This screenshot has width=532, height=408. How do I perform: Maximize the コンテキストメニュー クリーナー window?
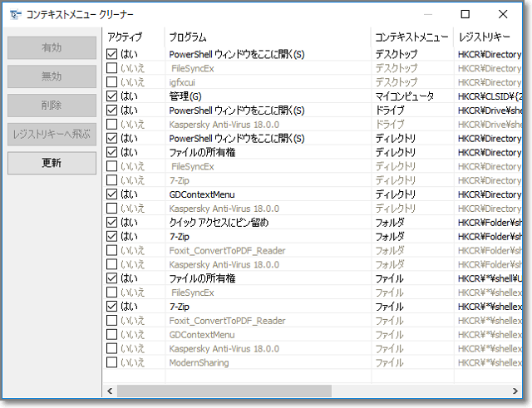click(x=465, y=14)
